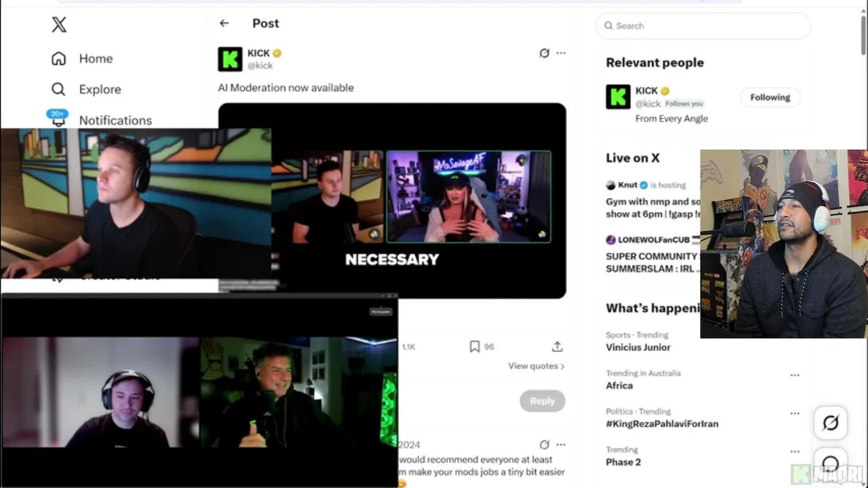
Task: Click the "Relevant people" heading
Action: 655,62
